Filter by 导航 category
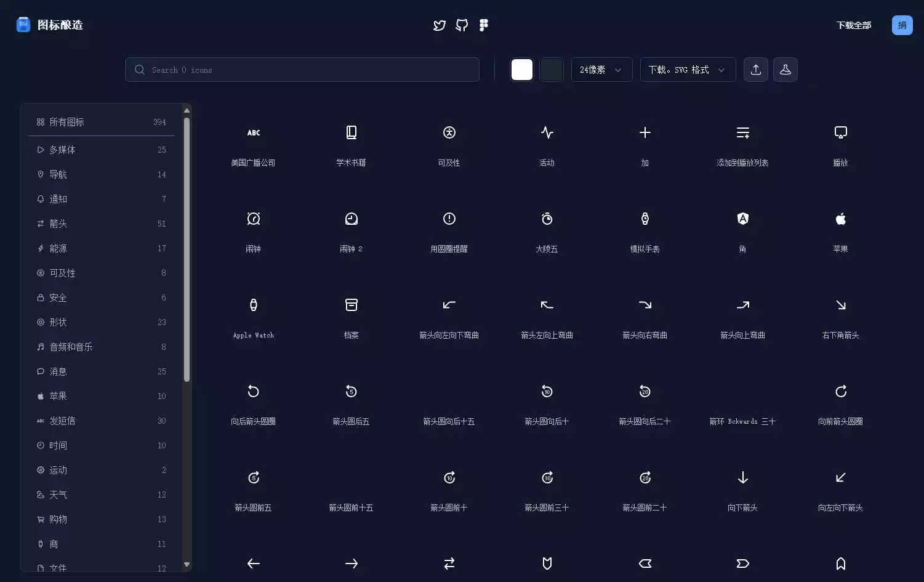 tap(102, 174)
